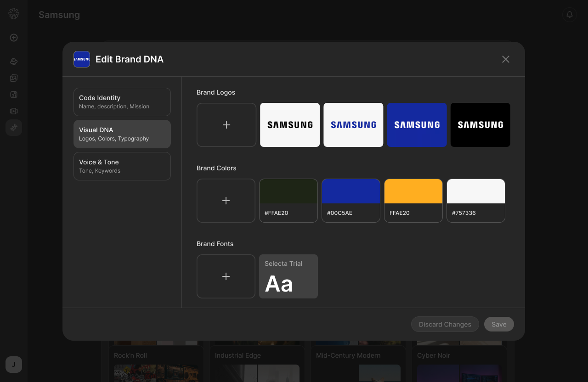Pick the blue #00C5AE color swatch
The height and width of the screenshot is (382, 588).
[x=351, y=201]
